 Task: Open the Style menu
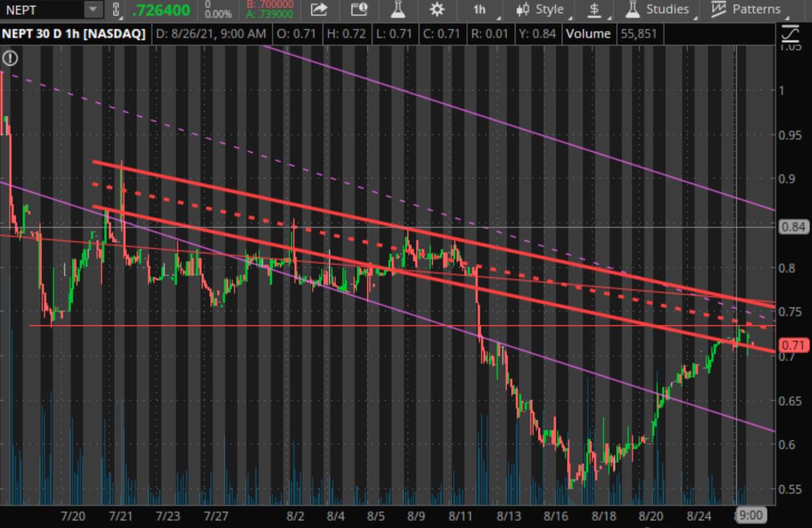(542, 10)
